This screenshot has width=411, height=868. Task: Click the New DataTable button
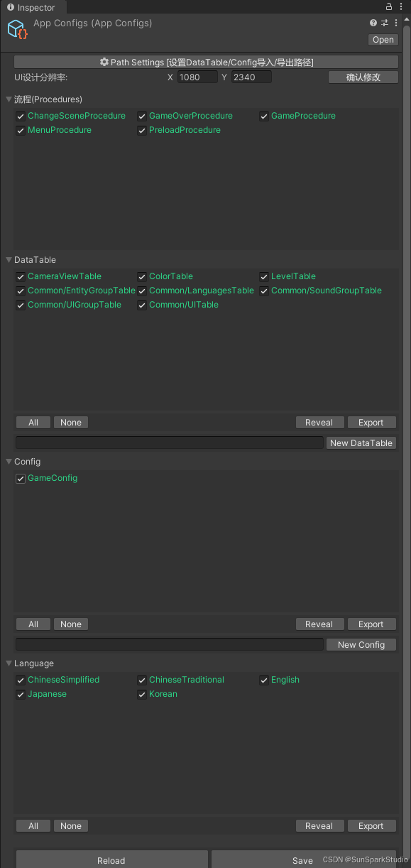coord(361,443)
